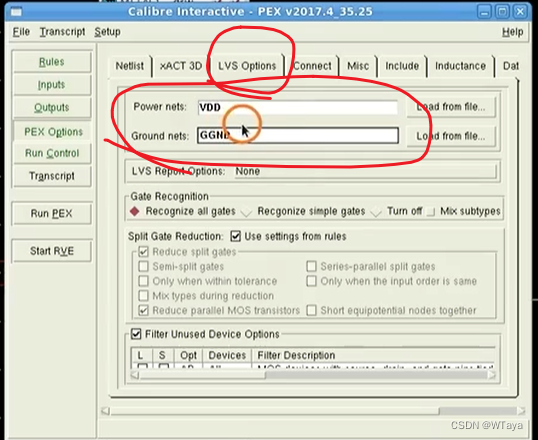Screen dimensions: 538x440
Task: Toggle Semi-split gates checkbox
Action: pyautogui.click(x=143, y=266)
